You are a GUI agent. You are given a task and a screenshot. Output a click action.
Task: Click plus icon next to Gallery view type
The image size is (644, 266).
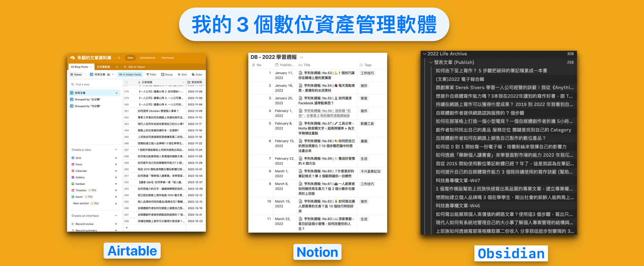tap(116, 177)
